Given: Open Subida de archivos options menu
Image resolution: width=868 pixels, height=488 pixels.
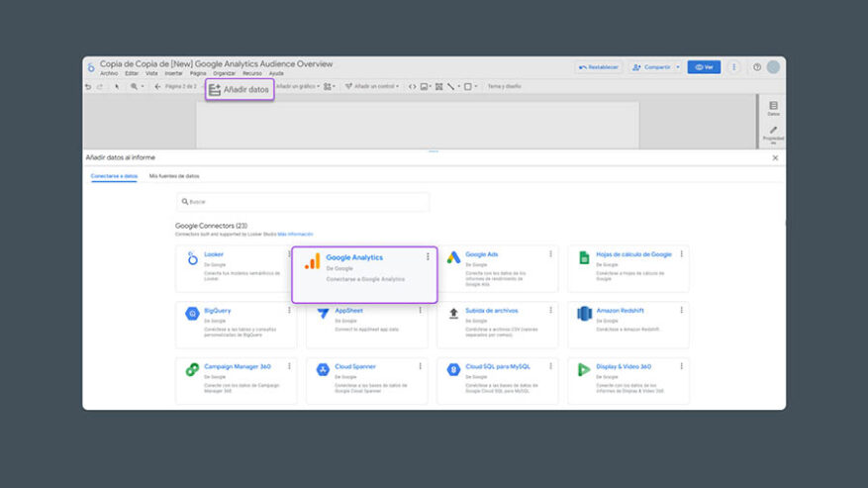Looking at the screenshot, I should pyautogui.click(x=551, y=311).
